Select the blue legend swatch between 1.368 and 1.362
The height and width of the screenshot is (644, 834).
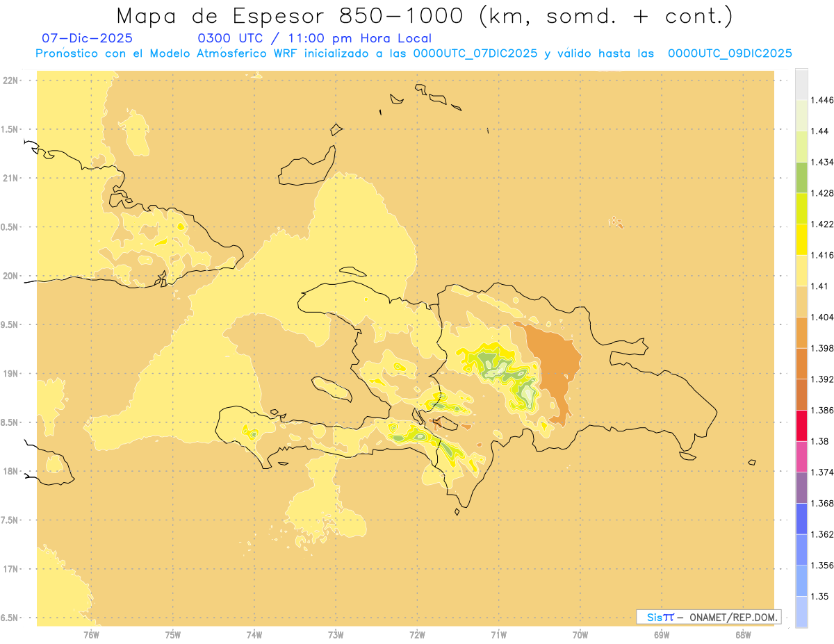coord(801,518)
